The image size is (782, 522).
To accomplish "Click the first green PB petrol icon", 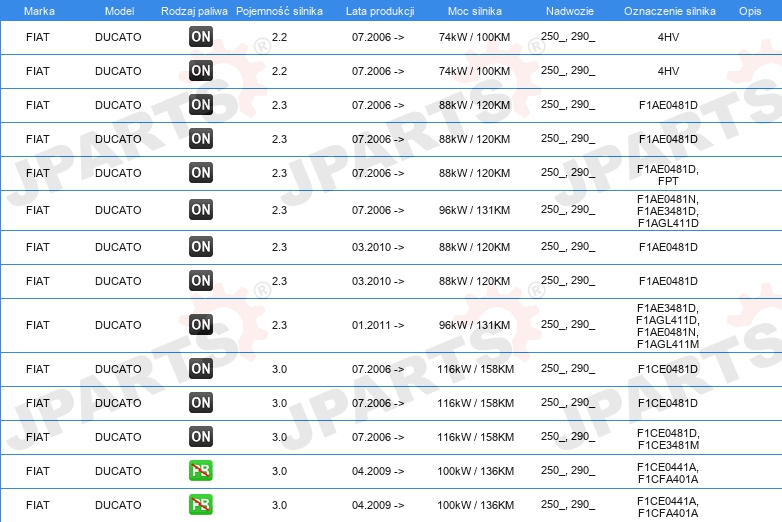I will point(200,470).
